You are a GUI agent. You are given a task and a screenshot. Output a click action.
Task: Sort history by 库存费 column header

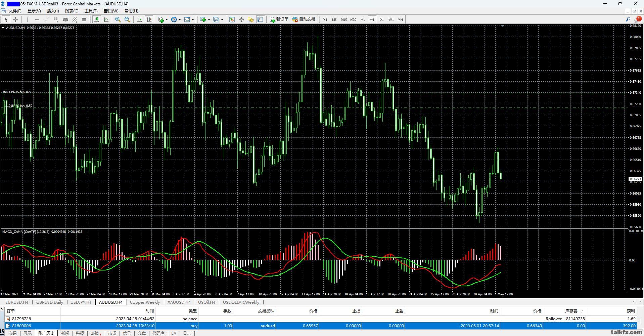(564, 311)
